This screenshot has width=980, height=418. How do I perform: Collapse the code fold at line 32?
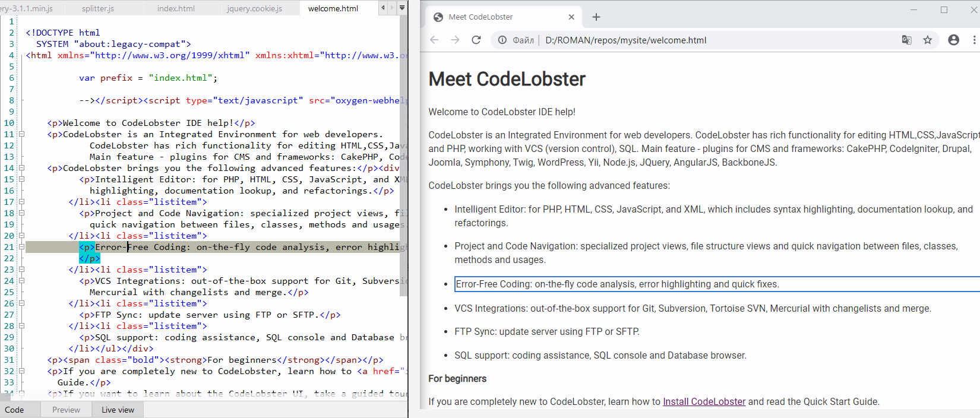[21, 371]
